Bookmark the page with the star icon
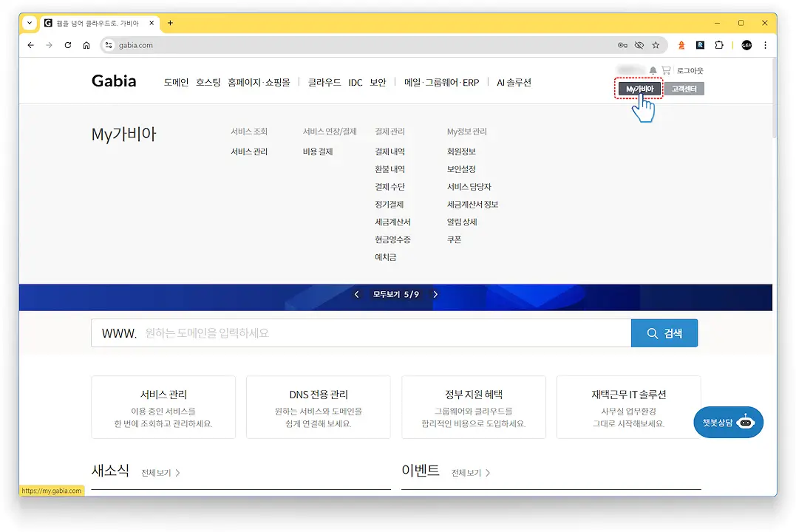The image size is (796, 532). click(x=656, y=45)
